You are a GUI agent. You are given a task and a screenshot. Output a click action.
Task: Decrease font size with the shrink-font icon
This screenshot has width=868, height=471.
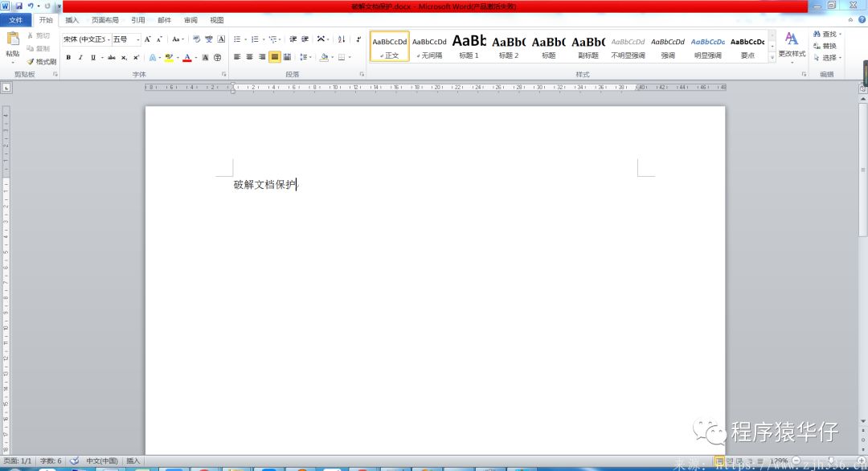pyautogui.click(x=159, y=39)
